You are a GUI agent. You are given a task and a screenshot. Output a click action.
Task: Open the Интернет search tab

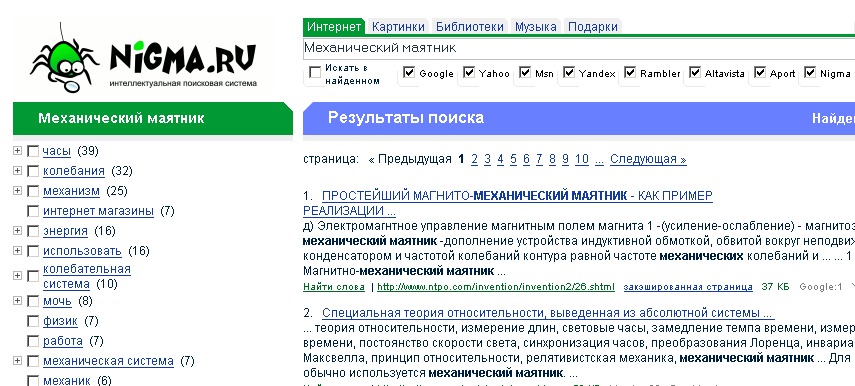pyautogui.click(x=334, y=27)
